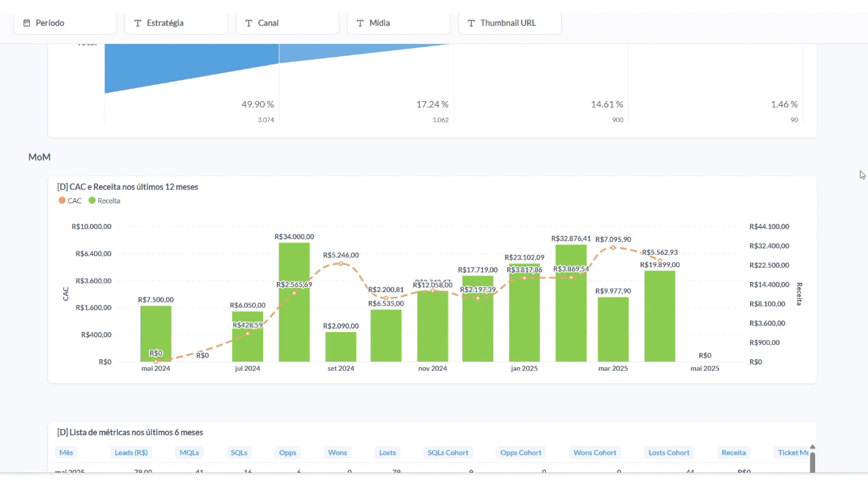Click the text icon in Estratégia filter
The width and height of the screenshot is (868, 488).
(x=138, y=23)
